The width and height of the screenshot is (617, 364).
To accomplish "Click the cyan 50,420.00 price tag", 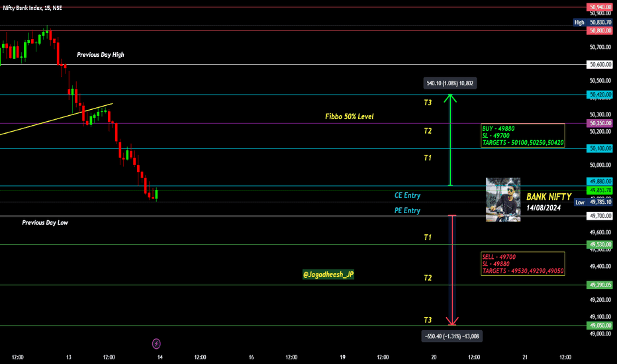I will (599, 95).
